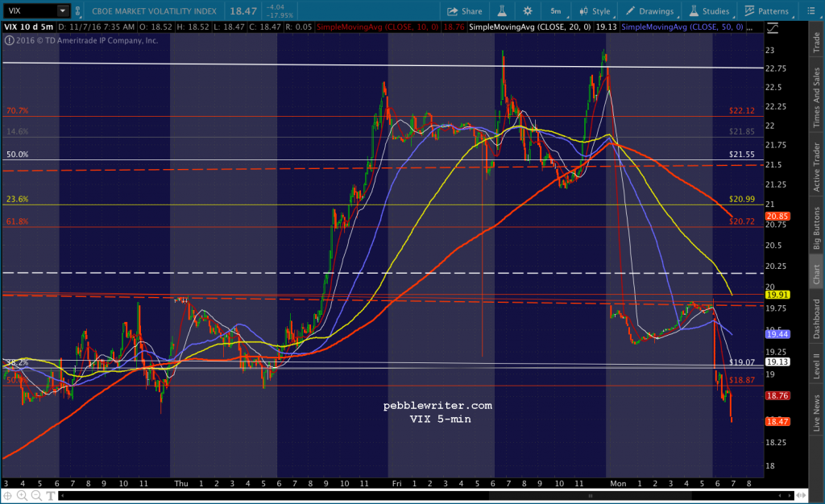Click SimpleMovingAvg (CLOSE, 50, 0) study label

(x=682, y=27)
